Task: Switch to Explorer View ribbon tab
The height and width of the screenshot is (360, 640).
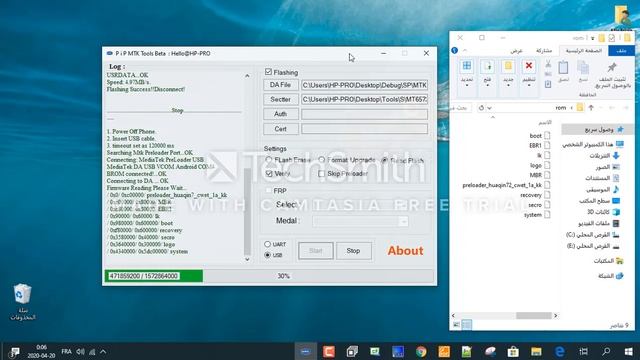Action: point(516,51)
